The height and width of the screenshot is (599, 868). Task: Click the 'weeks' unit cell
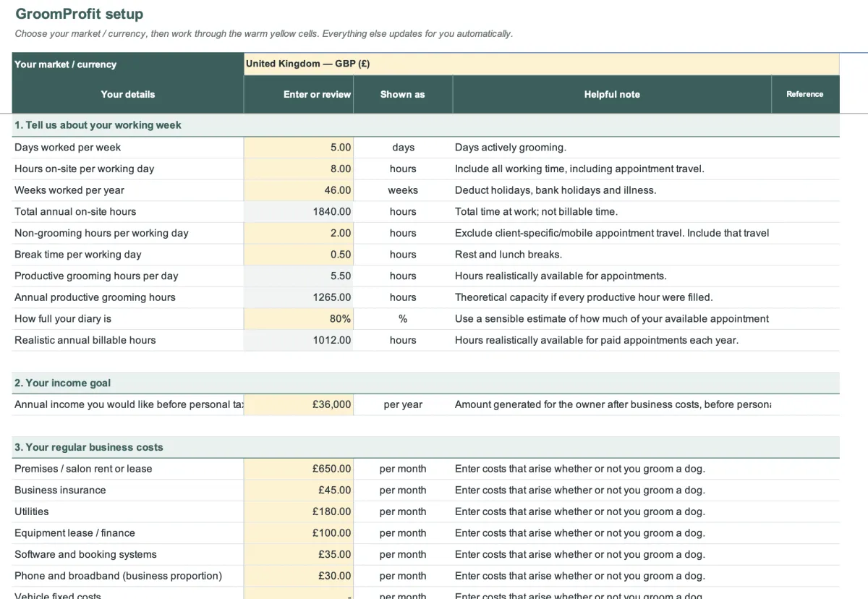(403, 190)
